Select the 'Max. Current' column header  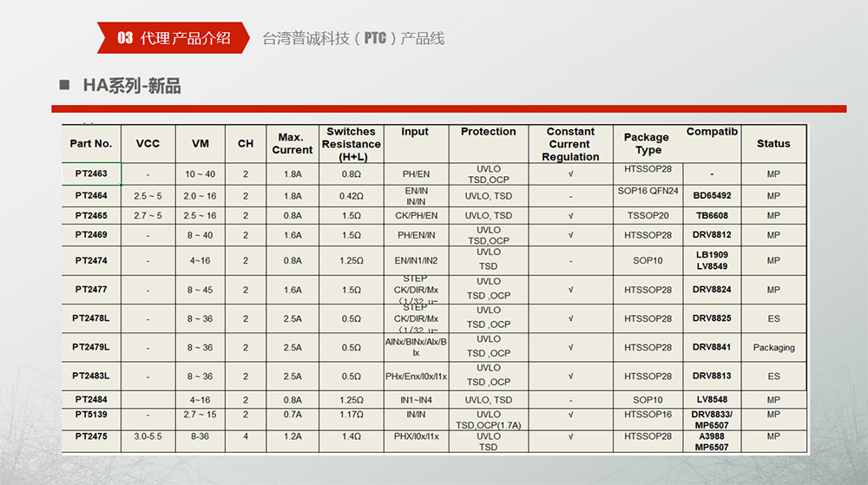293,144
